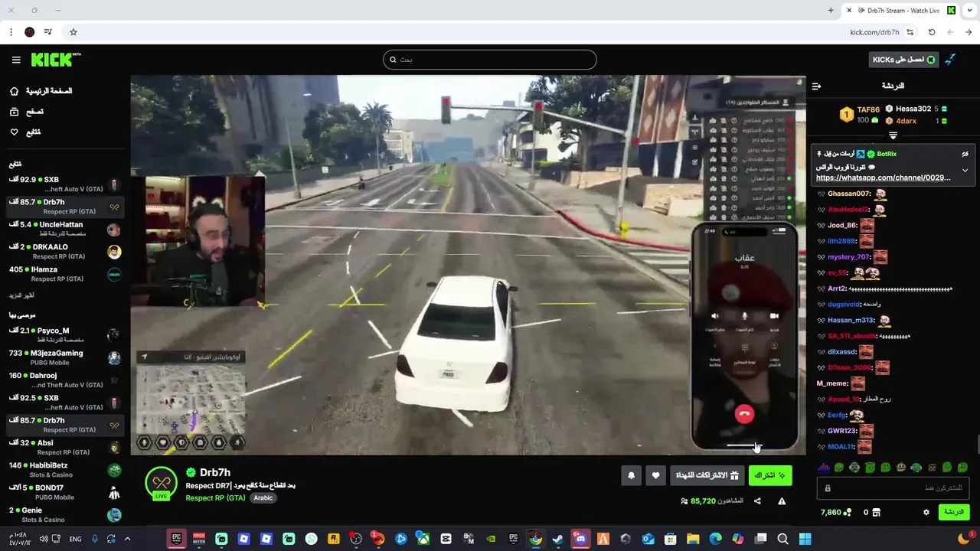Toggle the bell notifications button
The image size is (980, 551).
pos(631,475)
